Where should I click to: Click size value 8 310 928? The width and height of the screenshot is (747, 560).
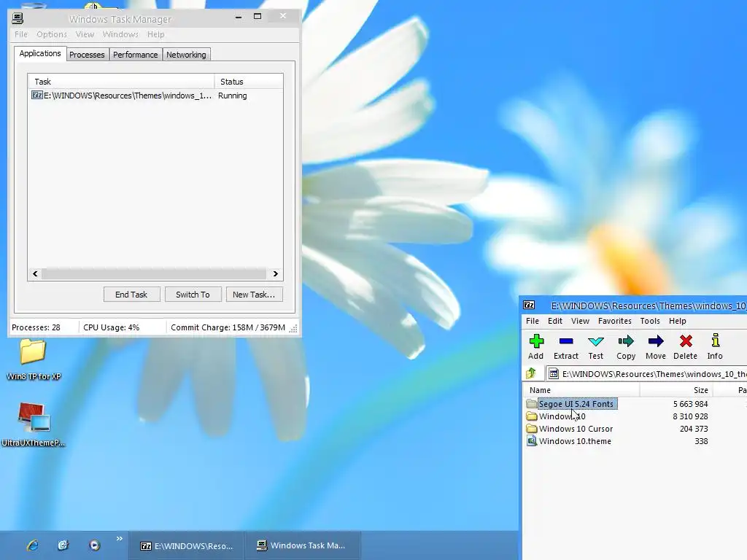(690, 416)
